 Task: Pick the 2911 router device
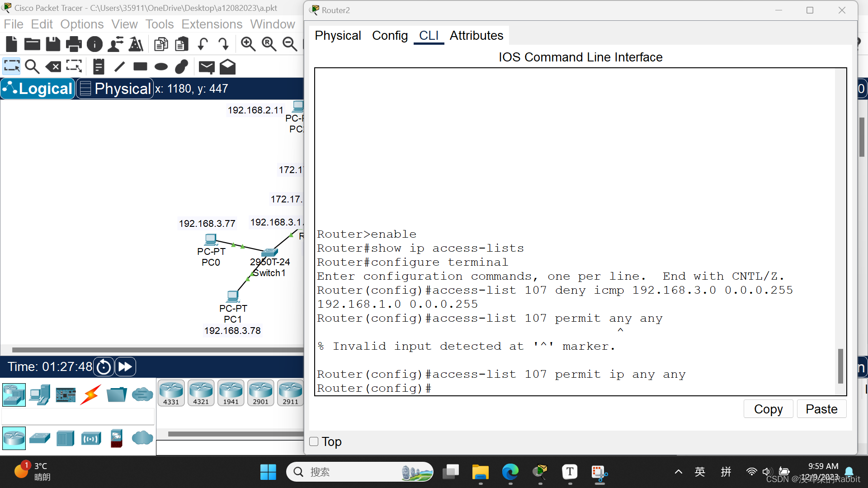[291, 393]
